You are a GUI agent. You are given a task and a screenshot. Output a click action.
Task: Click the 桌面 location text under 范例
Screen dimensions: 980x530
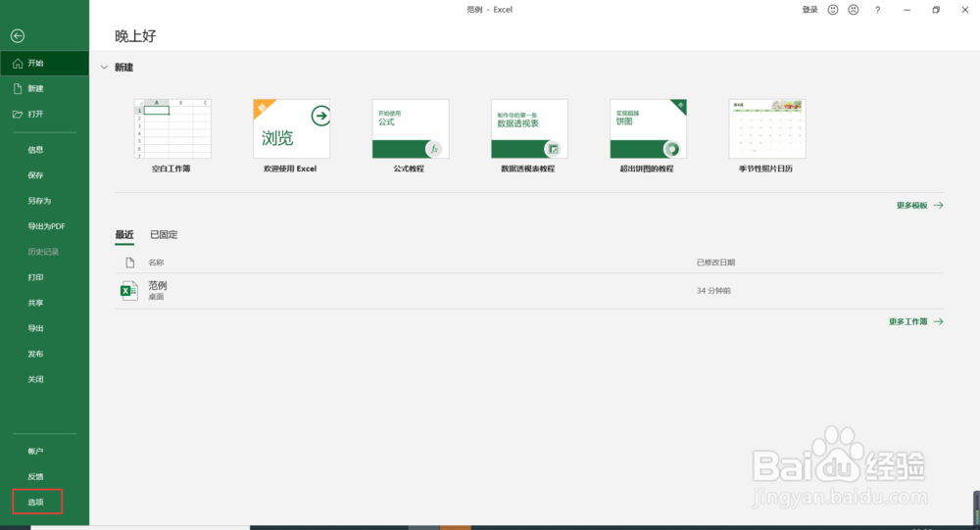pyautogui.click(x=156, y=297)
